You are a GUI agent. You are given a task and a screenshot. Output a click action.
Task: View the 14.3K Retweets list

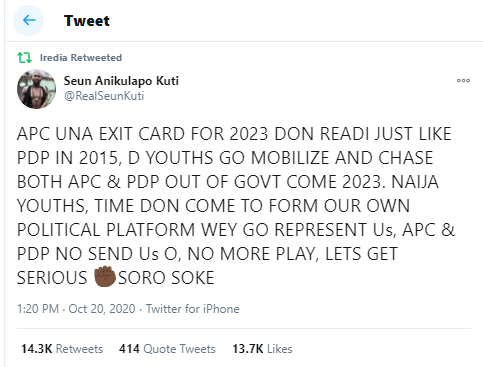tap(62, 349)
